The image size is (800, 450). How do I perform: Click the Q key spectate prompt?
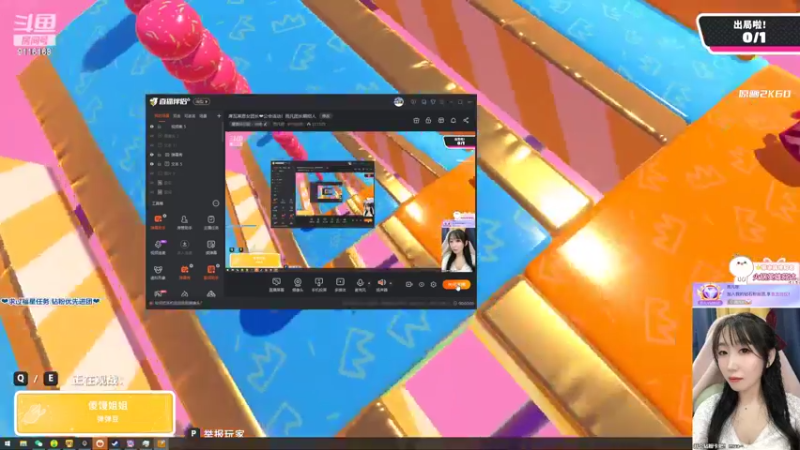(x=20, y=379)
